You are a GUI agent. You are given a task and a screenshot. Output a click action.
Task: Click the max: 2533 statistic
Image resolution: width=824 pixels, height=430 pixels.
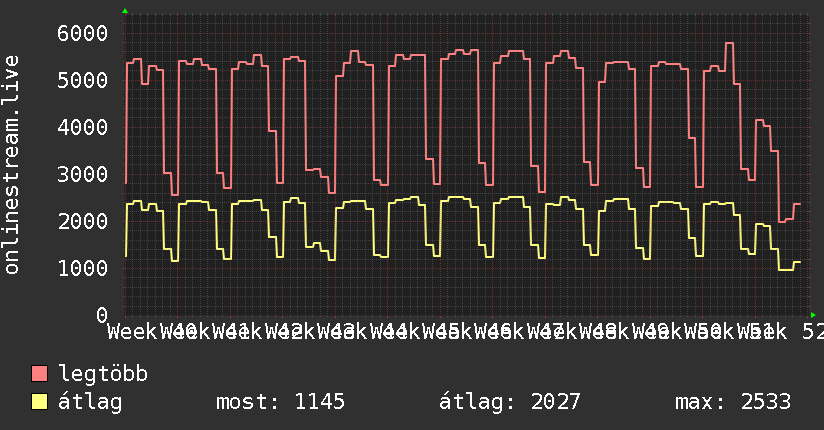point(733,402)
